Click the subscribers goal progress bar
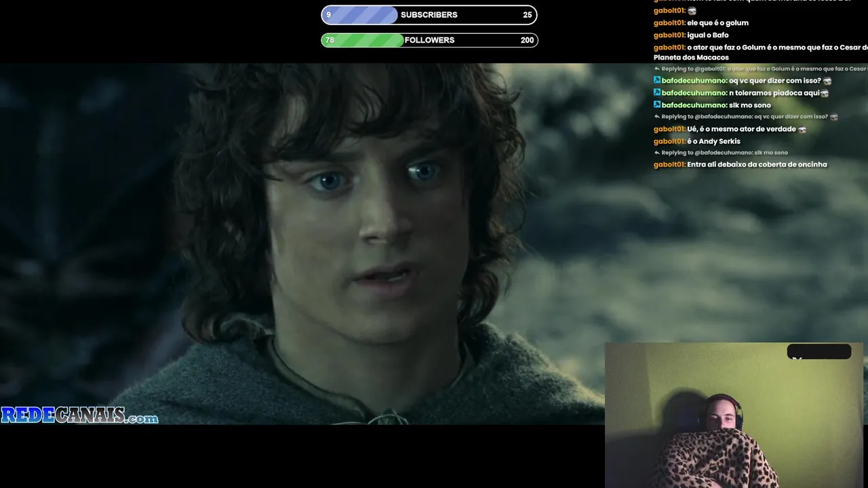This screenshot has height=488, width=868. [x=429, y=15]
